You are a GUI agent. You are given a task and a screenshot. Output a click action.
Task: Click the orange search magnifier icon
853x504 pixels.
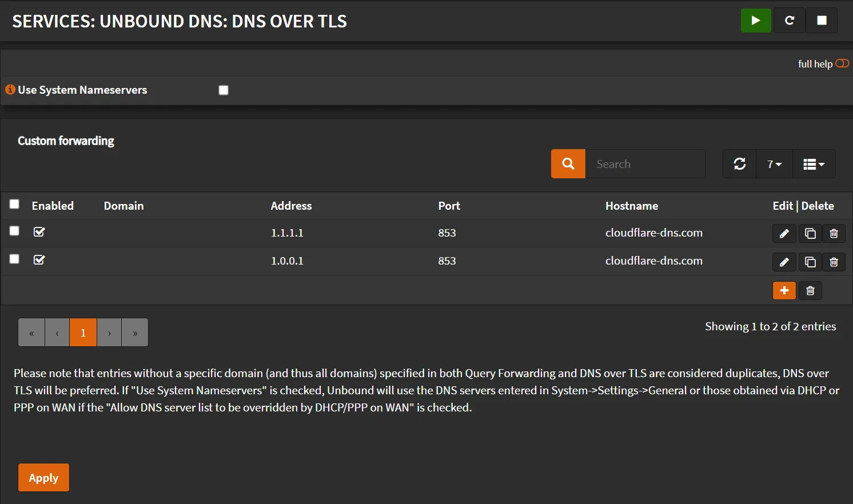568,164
